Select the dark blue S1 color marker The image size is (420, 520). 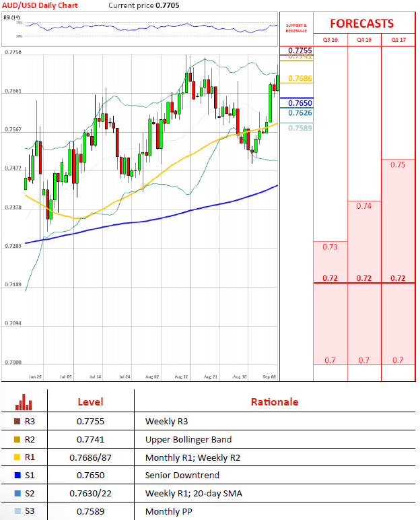[x=16, y=476]
